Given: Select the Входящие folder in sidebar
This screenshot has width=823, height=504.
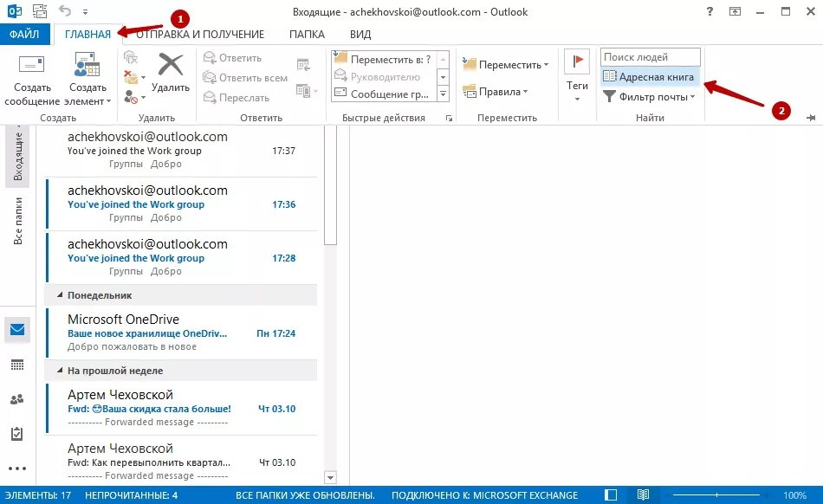Looking at the screenshot, I should [17, 156].
